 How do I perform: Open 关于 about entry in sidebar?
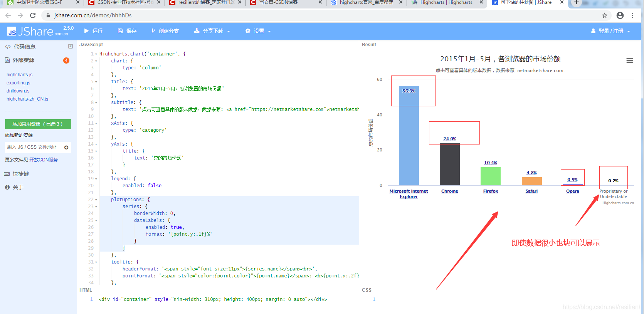coord(14,187)
